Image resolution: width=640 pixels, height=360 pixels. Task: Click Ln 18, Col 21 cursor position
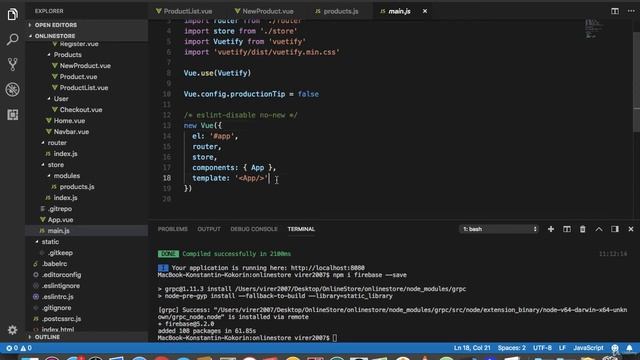pos(472,348)
